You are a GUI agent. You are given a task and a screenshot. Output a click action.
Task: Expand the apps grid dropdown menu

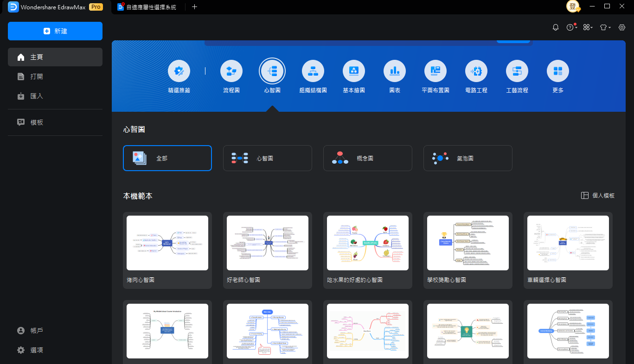pos(588,27)
